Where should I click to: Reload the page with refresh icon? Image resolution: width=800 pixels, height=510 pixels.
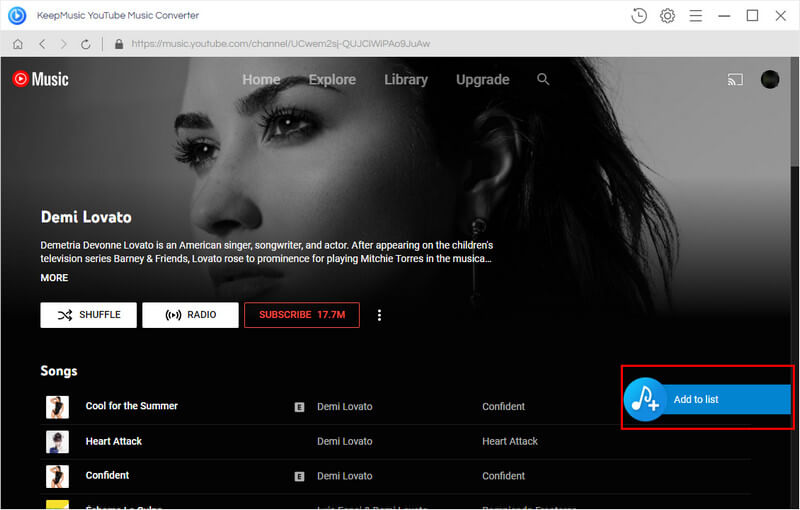point(86,44)
